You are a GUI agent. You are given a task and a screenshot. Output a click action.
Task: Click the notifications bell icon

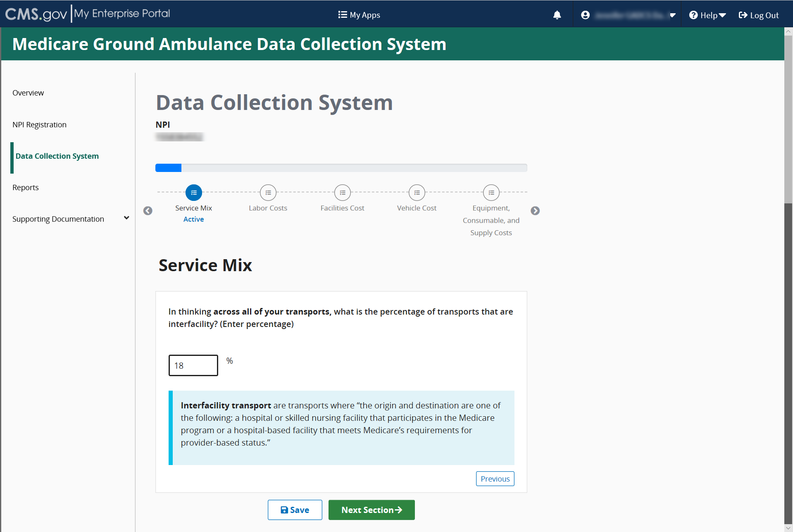click(x=557, y=15)
